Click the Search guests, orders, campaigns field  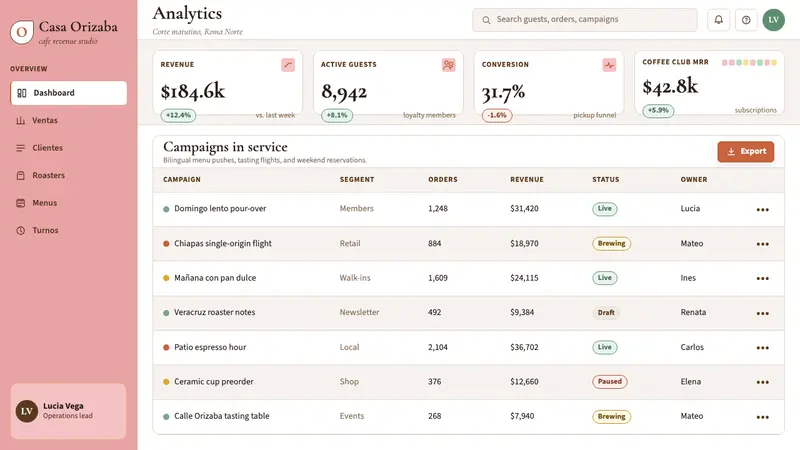click(x=585, y=20)
